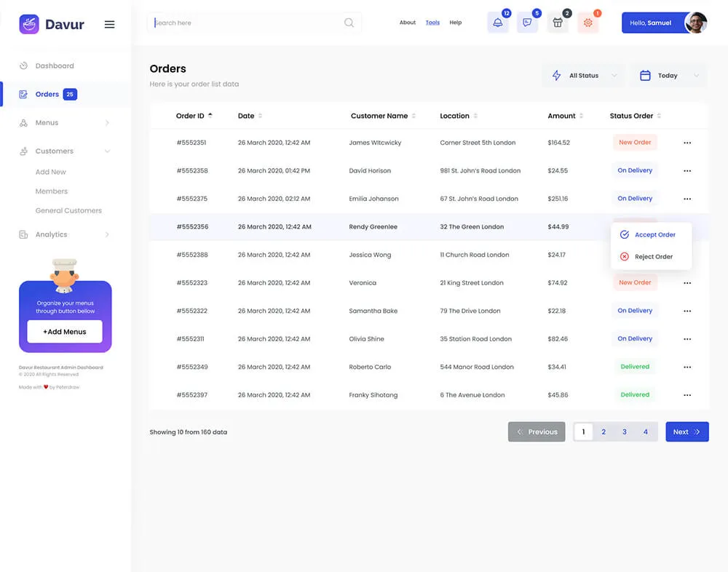The height and width of the screenshot is (572, 728).
Task: Click the Next pagination button
Action: pos(687,432)
